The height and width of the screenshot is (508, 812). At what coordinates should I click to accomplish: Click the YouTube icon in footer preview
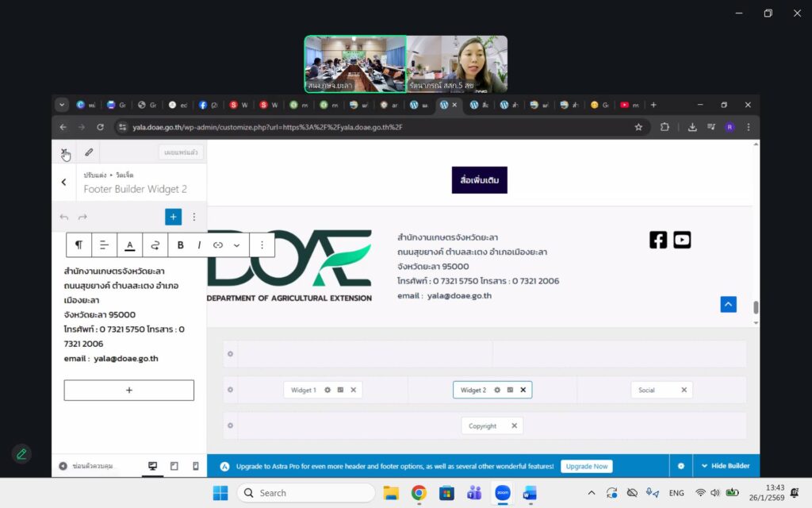point(682,240)
